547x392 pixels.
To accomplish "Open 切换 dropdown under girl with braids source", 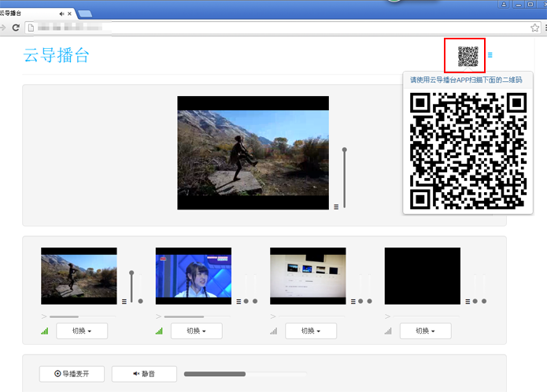I will coord(197,331).
